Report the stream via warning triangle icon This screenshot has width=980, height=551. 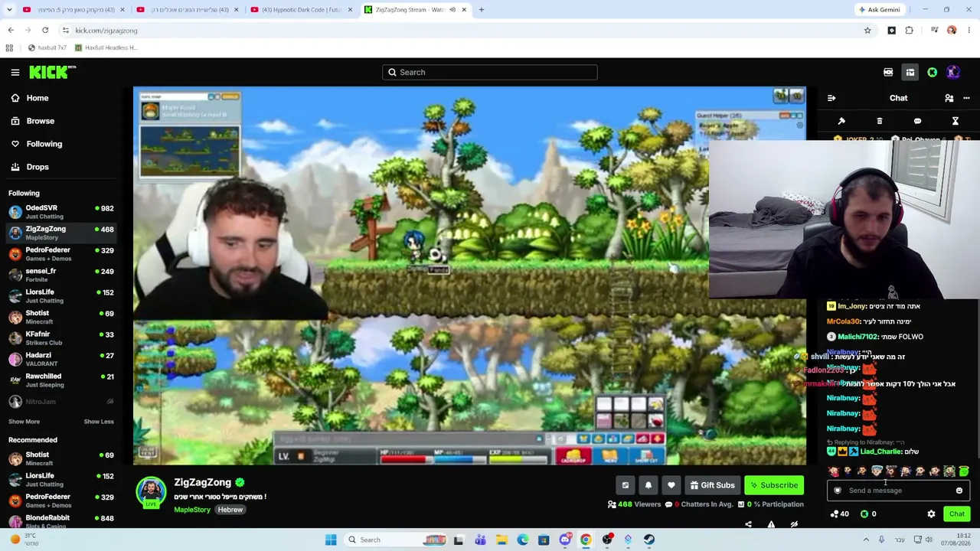pos(771,524)
